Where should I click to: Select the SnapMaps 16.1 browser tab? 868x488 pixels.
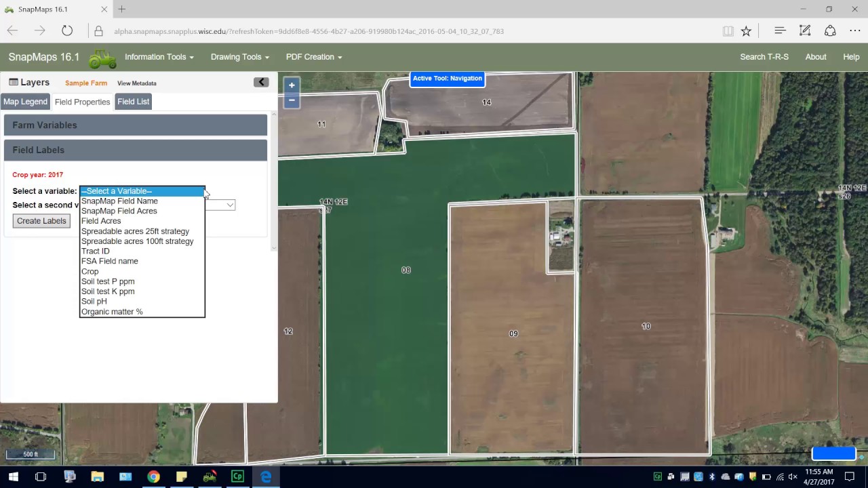point(56,9)
